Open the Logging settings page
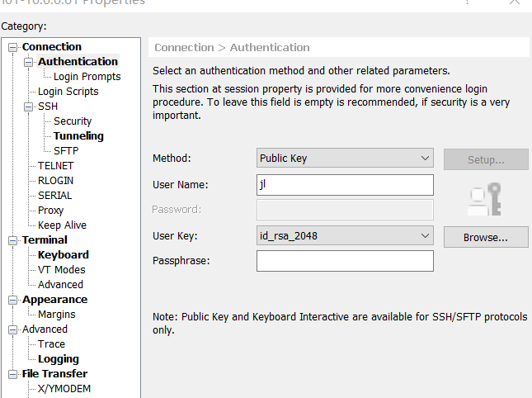 58,359
